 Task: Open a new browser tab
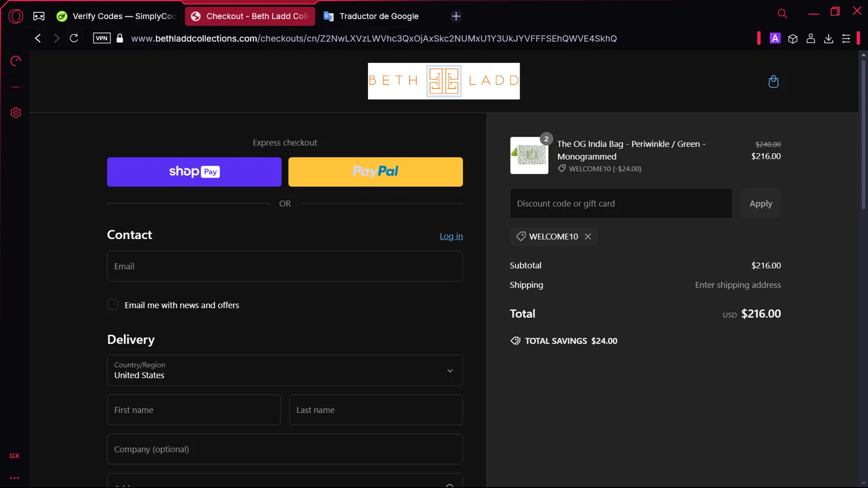pyautogui.click(x=456, y=16)
